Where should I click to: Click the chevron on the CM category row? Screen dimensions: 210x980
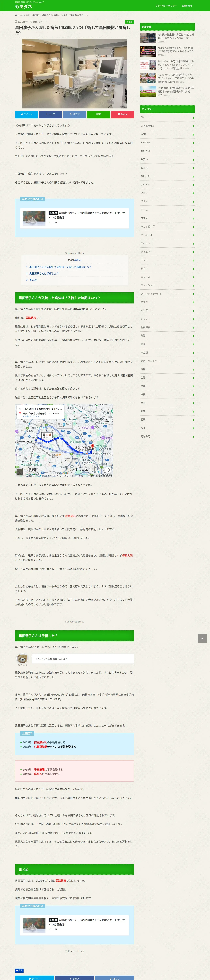tap(194, 118)
